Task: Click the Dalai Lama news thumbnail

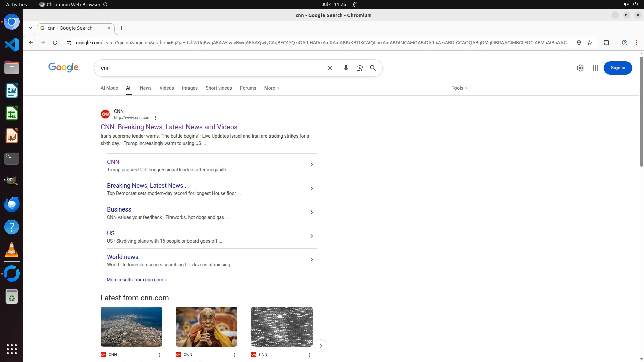Action: coord(206,326)
